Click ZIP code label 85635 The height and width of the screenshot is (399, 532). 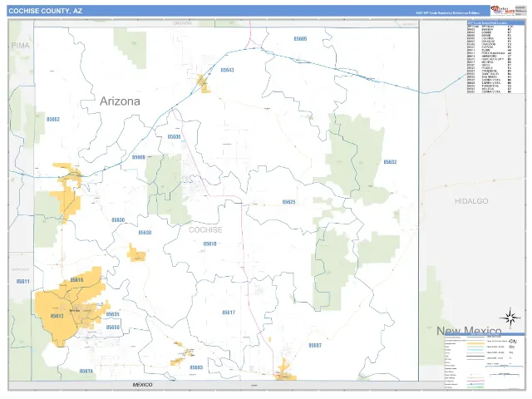click(x=113, y=314)
